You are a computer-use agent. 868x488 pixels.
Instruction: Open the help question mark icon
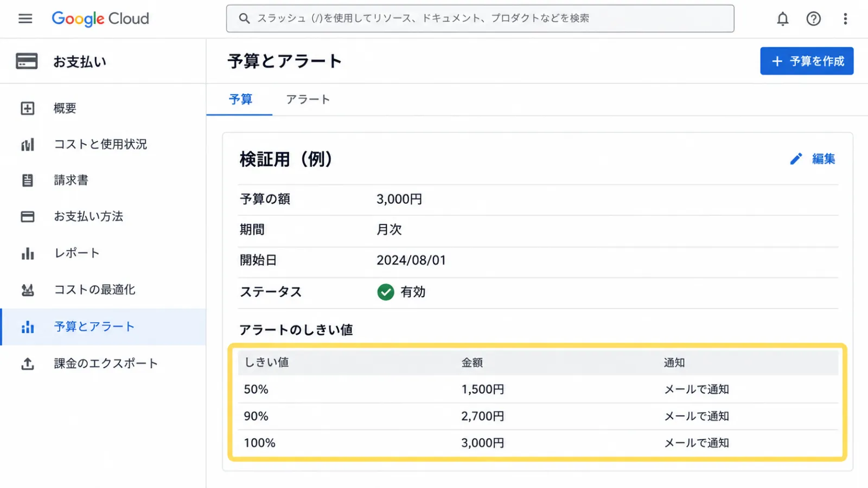(x=813, y=19)
